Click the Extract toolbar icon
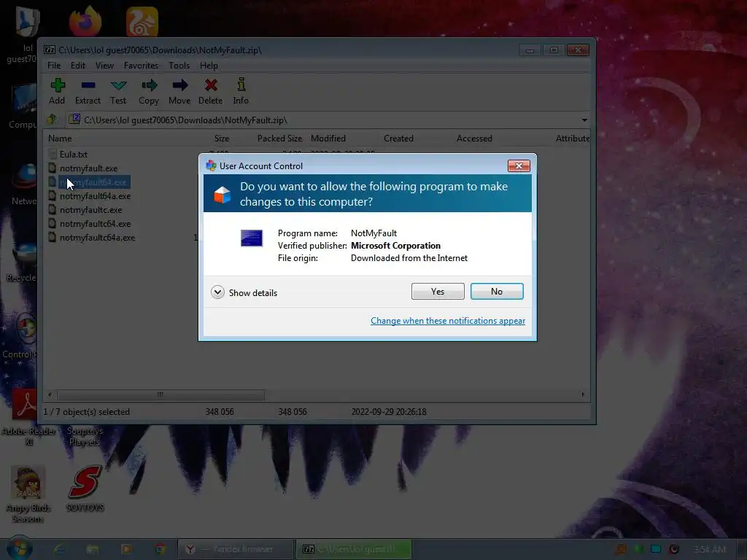The width and height of the screenshot is (747, 560). click(x=88, y=91)
